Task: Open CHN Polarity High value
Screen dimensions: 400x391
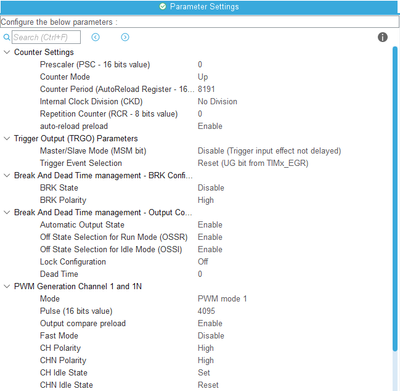Action: tap(206, 361)
